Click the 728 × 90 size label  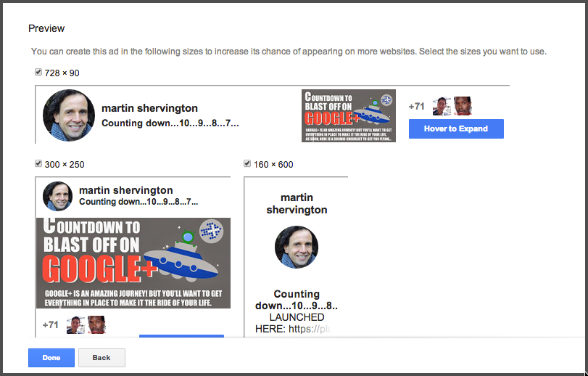pos(62,73)
